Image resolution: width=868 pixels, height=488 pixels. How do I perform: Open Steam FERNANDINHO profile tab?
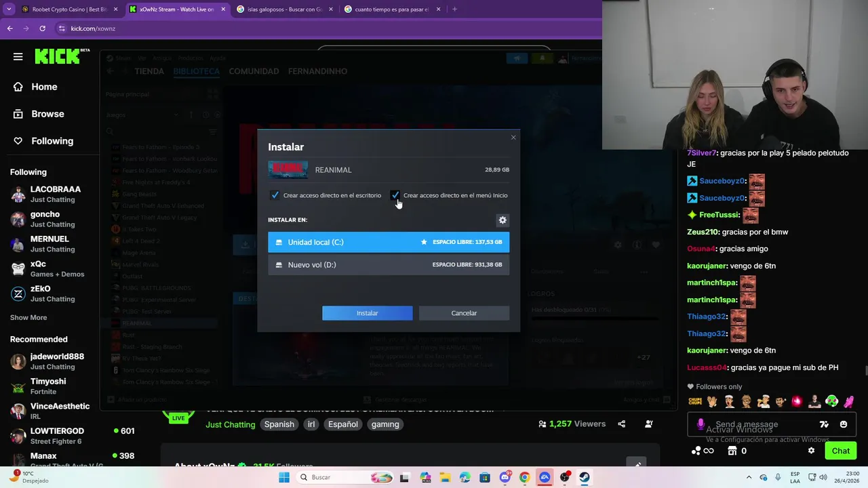tap(317, 71)
